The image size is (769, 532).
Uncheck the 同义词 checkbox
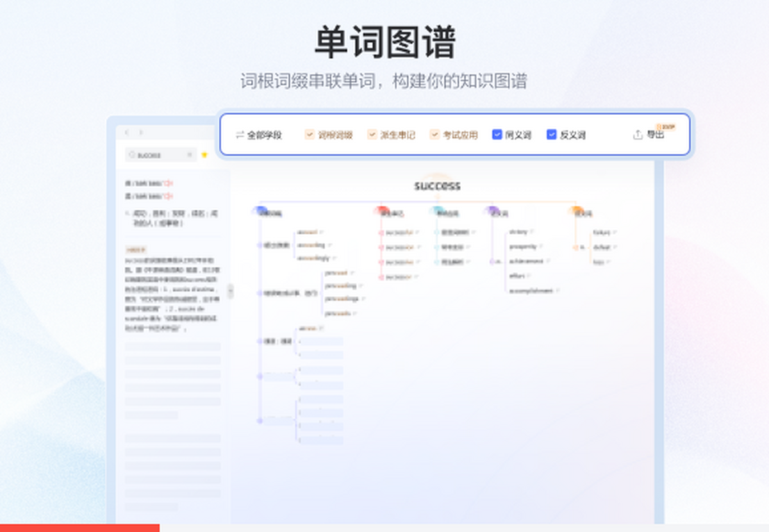click(497, 135)
